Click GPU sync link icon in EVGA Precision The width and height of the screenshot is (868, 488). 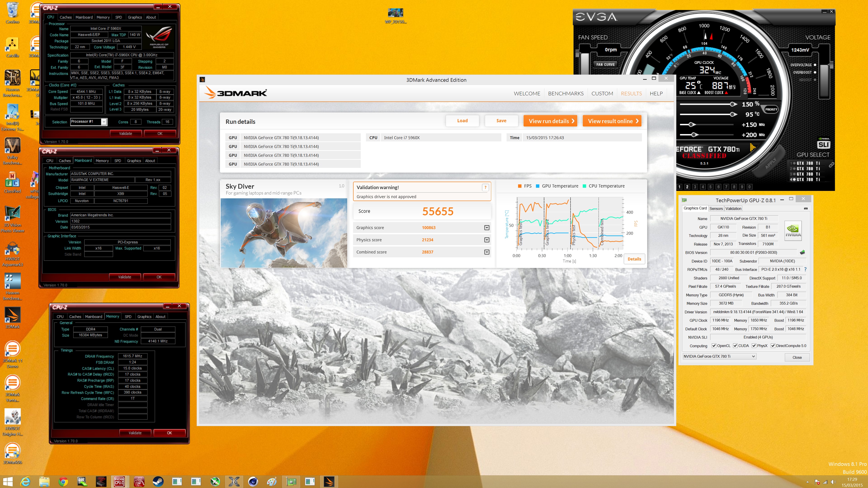831,165
